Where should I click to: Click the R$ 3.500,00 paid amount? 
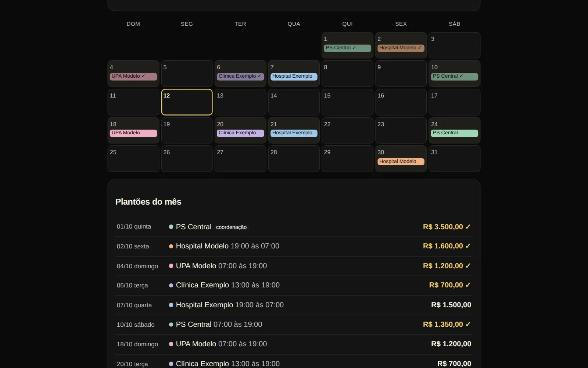[x=447, y=227]
